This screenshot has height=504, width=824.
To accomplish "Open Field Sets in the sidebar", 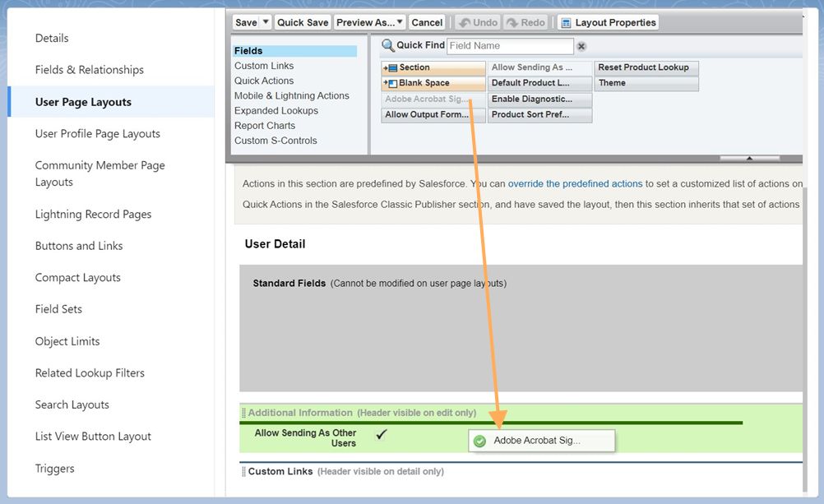I will (x=58, y=309).
